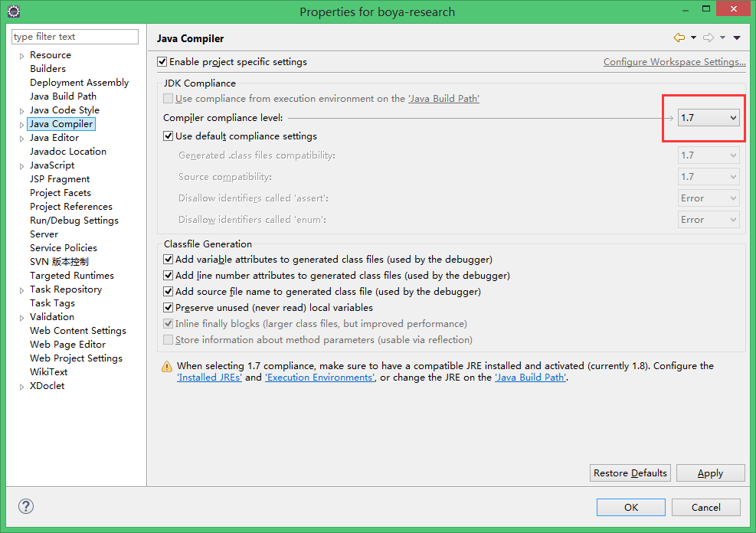The image size is (756, 533).
Task: Click the help question mark icon
Action: point(25,506)
